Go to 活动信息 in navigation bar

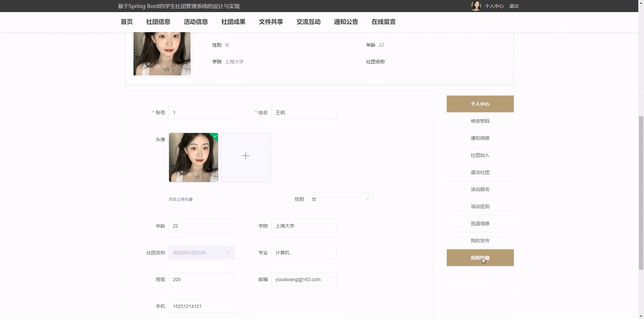point(196,22)
